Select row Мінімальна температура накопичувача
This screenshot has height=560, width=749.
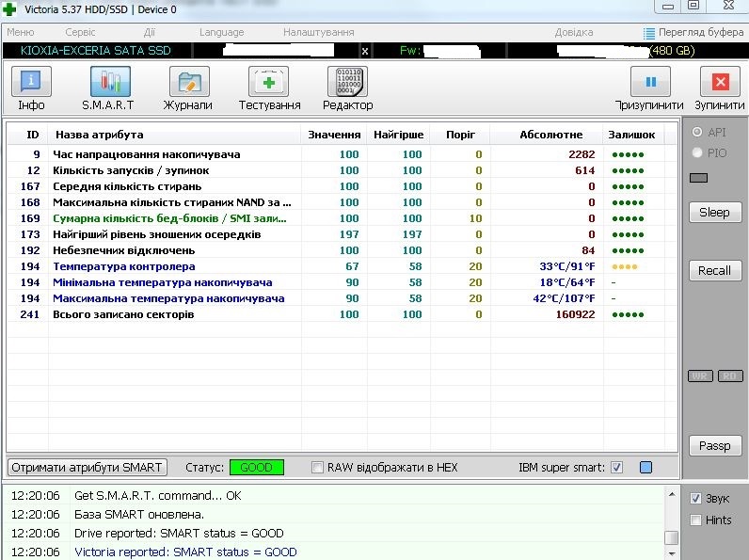coord(342,282)
